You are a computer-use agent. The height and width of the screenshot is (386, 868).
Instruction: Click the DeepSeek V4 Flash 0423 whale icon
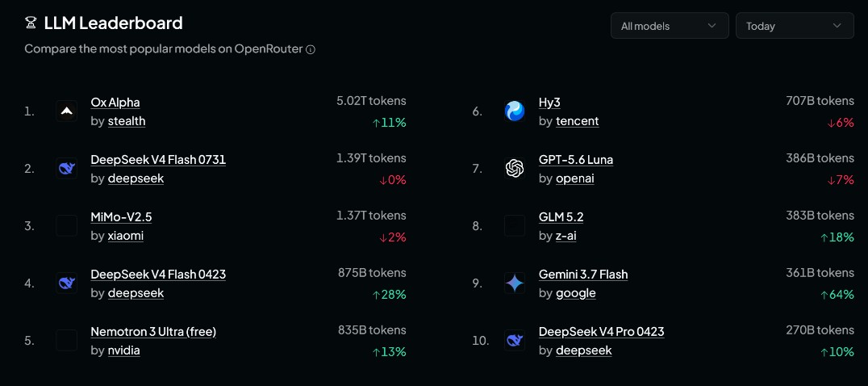[66, 283]
